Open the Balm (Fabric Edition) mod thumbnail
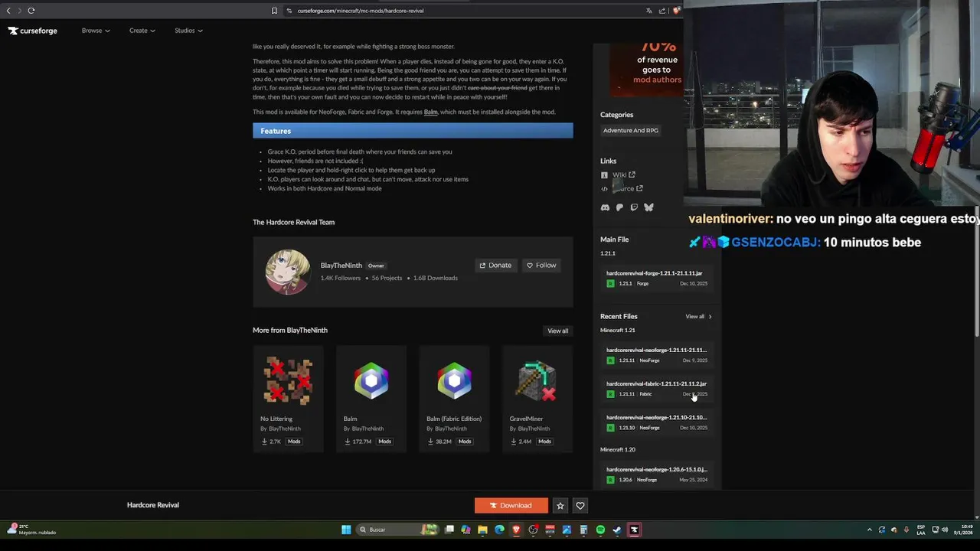Viewport: 980px width, 551px height. point(454,380)
